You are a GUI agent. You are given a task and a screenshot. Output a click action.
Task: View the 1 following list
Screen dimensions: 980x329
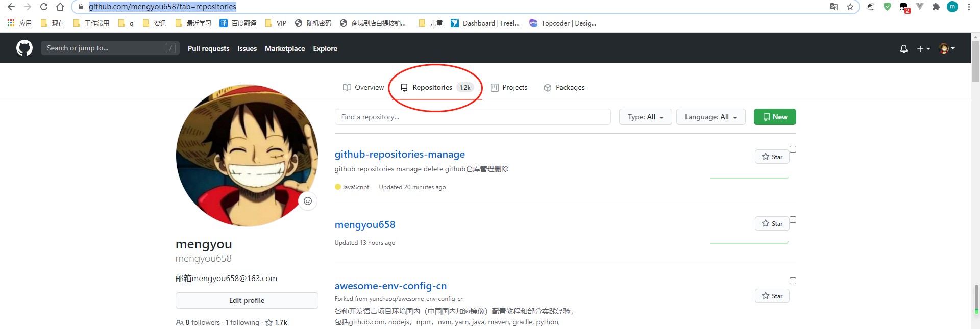pyautogui.click(x=242, y=322)
